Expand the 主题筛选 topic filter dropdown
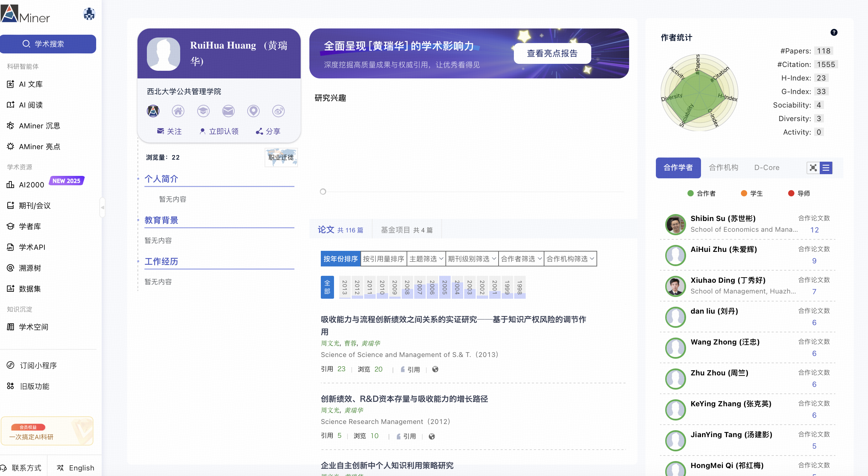The width and height of the screenshot is (868, 476). [x=426, y=259]
